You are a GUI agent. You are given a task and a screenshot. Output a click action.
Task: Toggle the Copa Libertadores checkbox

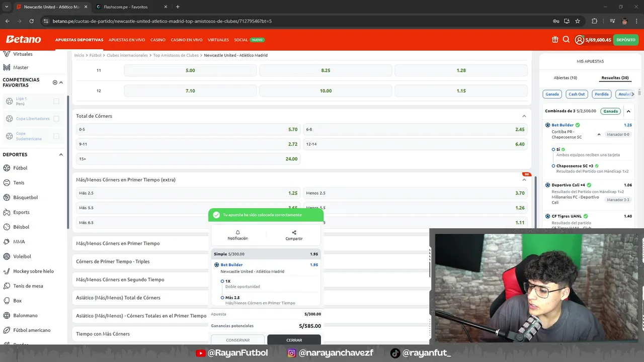point(56,119)
